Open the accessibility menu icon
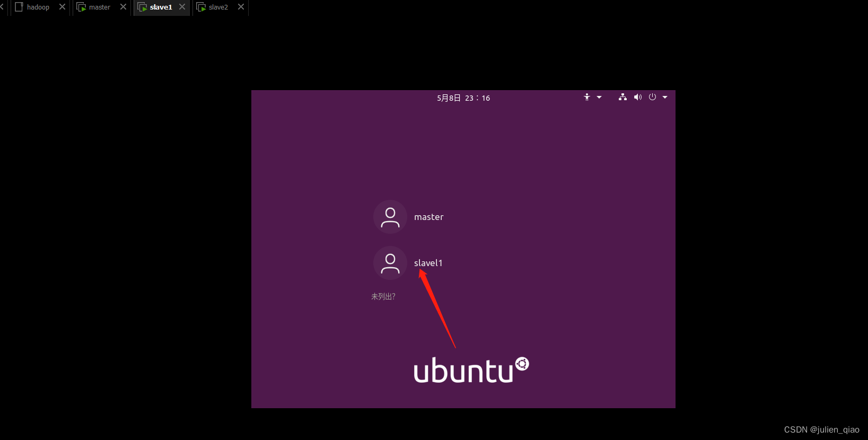Screen dimensions: 868x440 [x=586, y=97]
